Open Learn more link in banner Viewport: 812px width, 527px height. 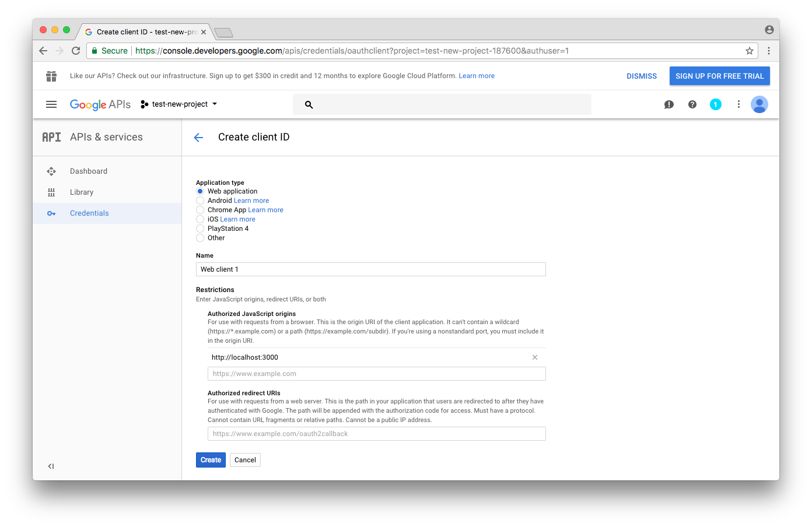click(477, 76)
